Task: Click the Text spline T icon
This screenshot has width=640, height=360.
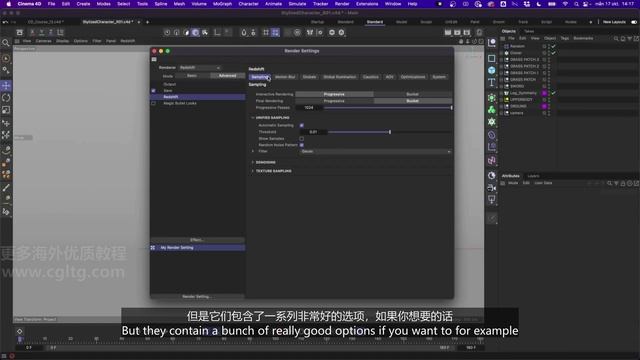Action: (x=492, y=82)
